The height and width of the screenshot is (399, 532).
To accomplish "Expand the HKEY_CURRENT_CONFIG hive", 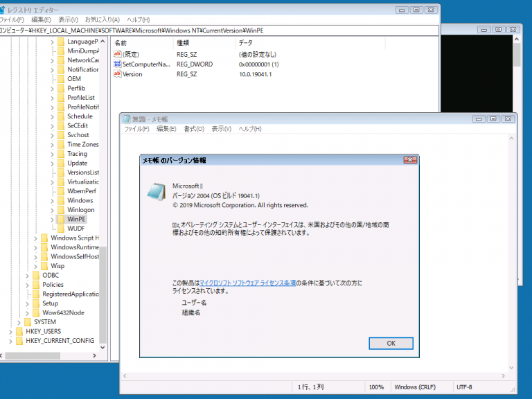I will (x=11, y=341).
